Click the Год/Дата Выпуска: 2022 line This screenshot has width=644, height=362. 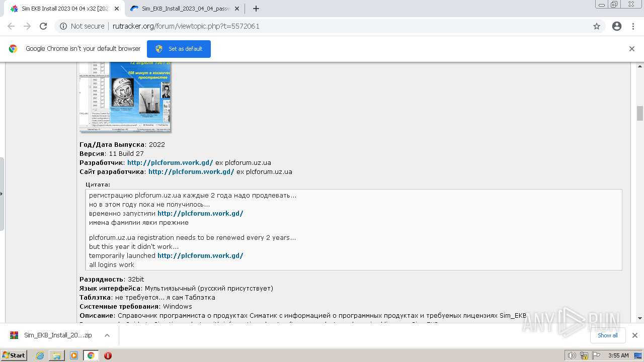(x=122, y=144)
